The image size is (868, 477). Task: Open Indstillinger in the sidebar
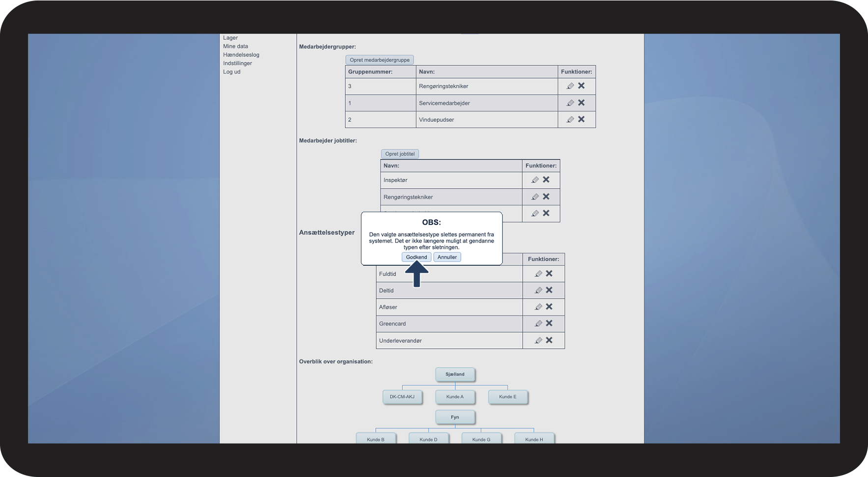tap(238, 63)
